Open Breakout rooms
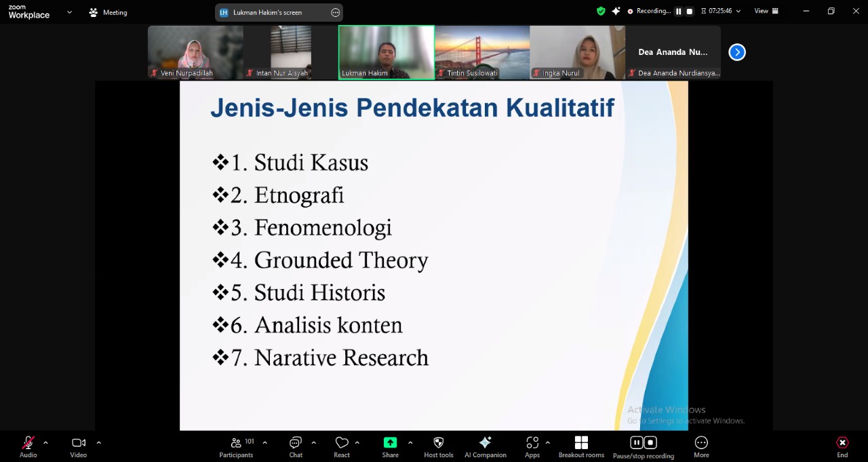 [x=581, y=446]
